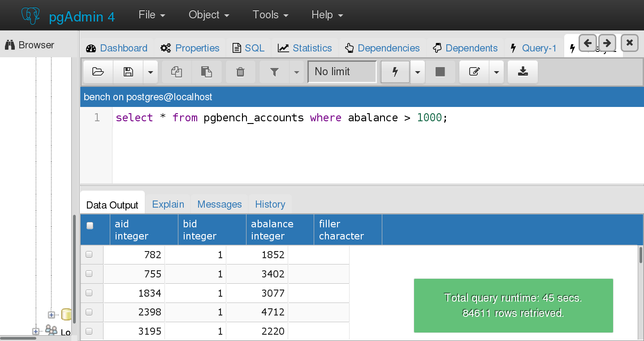
Task: Open the No limit rows dropdown
Action: (x=342, y=72)
